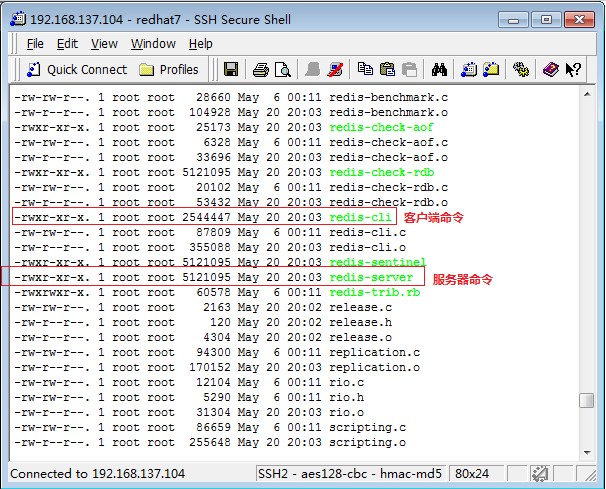Image resolution: width=606 pixels, height=489 pixels.
Task: Click the Print printer icon
Action: (260, 70)
